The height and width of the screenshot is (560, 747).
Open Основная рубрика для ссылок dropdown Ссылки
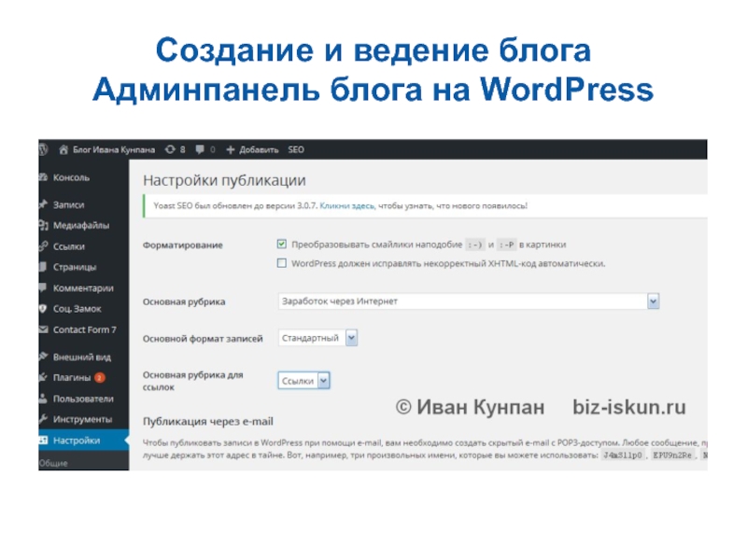[x=304, y=381]
